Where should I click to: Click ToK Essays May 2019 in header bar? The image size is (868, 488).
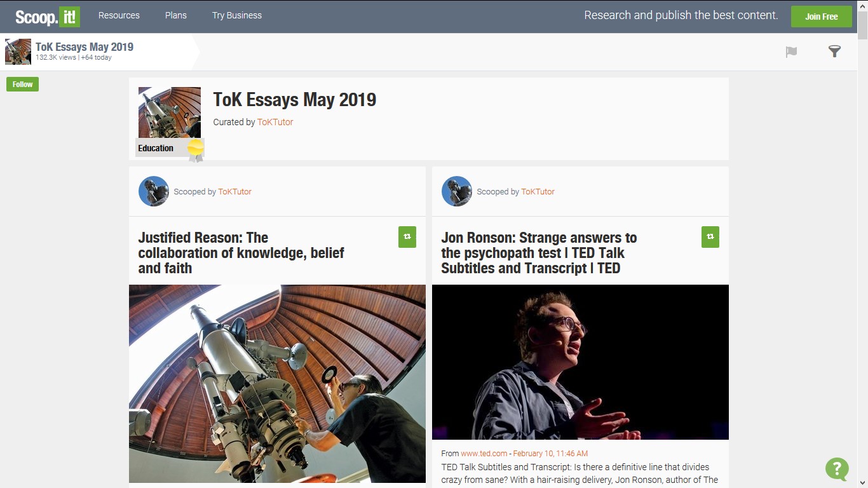click(x=85, y=47)
